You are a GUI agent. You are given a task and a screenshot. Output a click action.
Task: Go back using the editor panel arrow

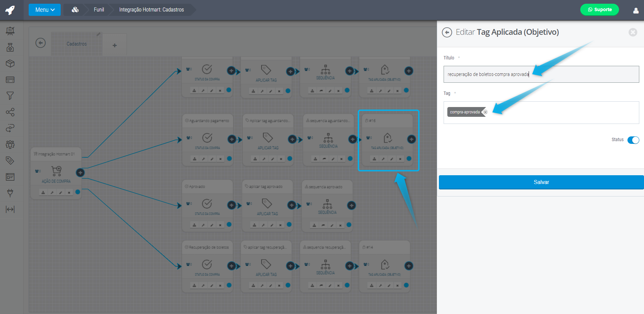pyautogui.click(x=447, y=32)
